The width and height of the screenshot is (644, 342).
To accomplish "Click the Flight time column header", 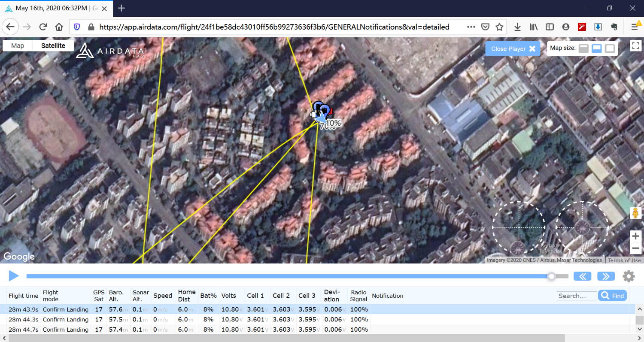I will [x=23, y=296].
